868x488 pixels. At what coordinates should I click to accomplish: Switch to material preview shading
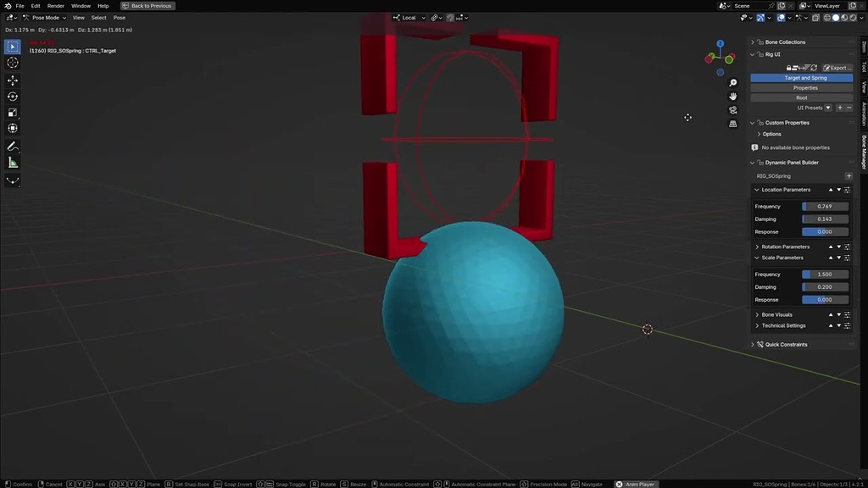tap(844, 18)
